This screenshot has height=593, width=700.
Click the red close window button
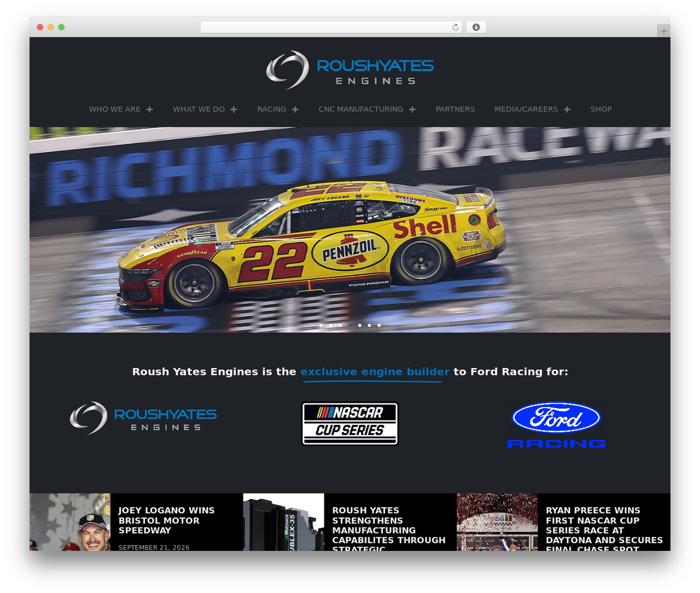(x=40, y=27)
